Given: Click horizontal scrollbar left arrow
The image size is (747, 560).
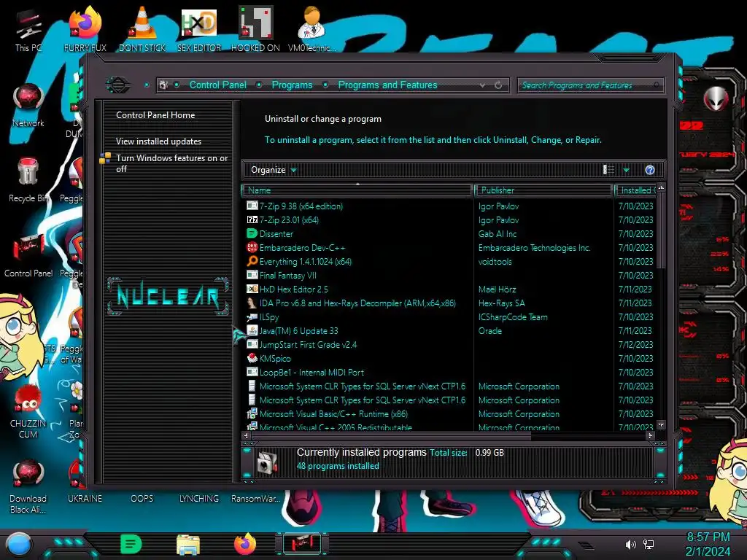Looking at the screenshot, I should pyautogui.click(x=247, y=435).
